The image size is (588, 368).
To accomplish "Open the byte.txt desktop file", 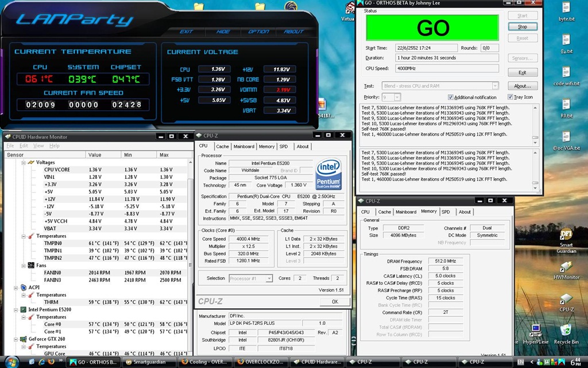I will coord(566,11).
